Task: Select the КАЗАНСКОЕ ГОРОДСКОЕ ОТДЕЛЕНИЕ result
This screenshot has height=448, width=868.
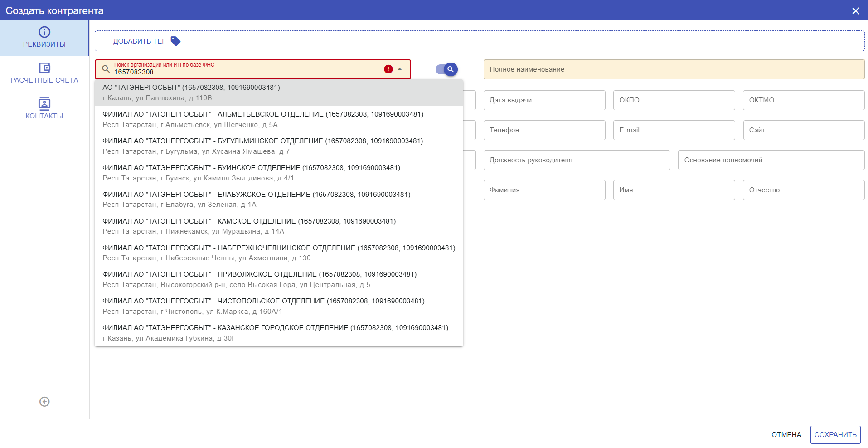Action: click(279, 333)
